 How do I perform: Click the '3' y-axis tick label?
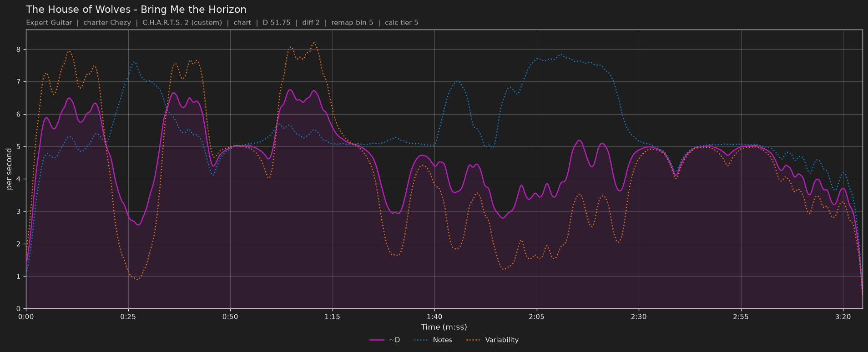pos(19,211)
